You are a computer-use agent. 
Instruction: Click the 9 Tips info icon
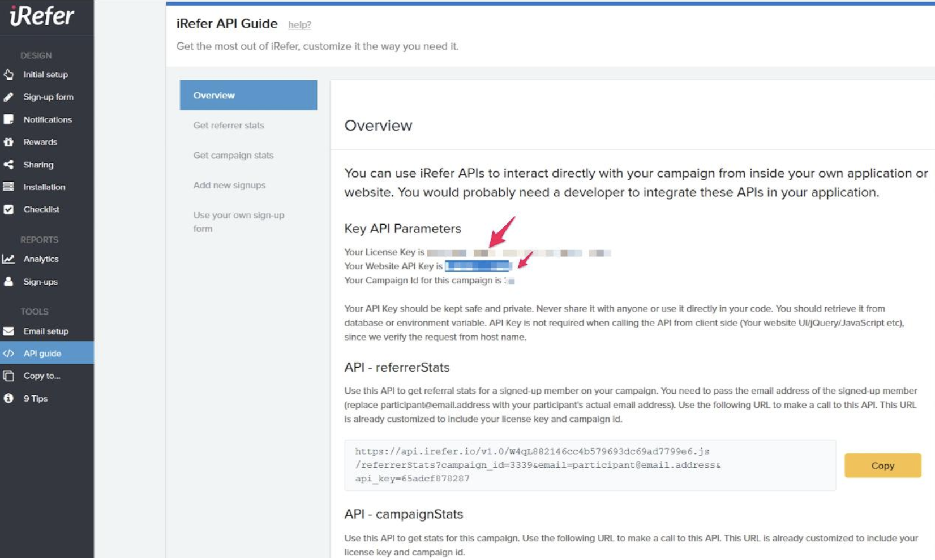[x=8, y=399]
